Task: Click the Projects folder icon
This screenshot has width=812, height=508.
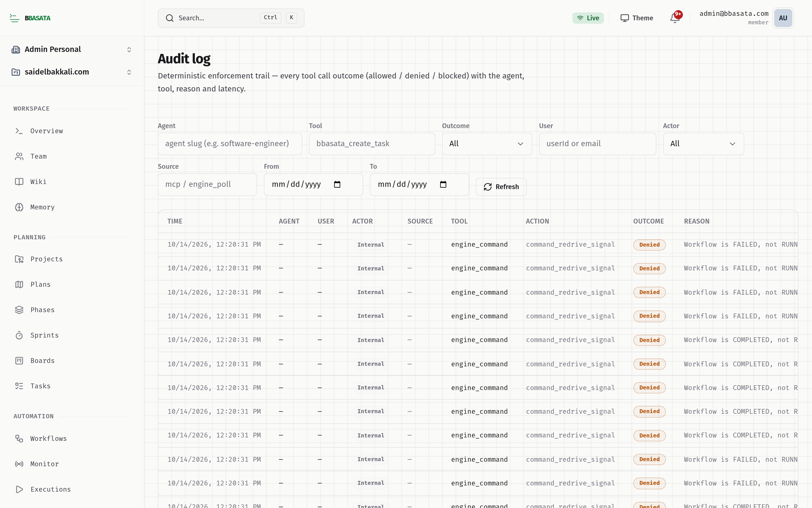Action: click(x=19, y=259)
